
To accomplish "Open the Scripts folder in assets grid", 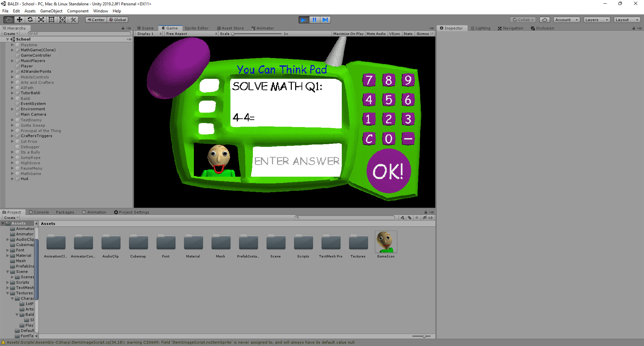I will pyautogui.click(x=303, y=242).
